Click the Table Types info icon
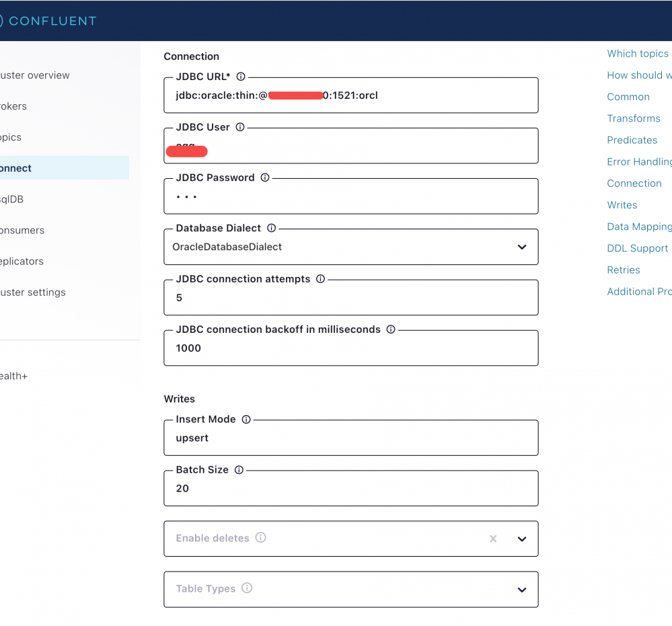This screenshot has height=626, width=672. [247, 588]
